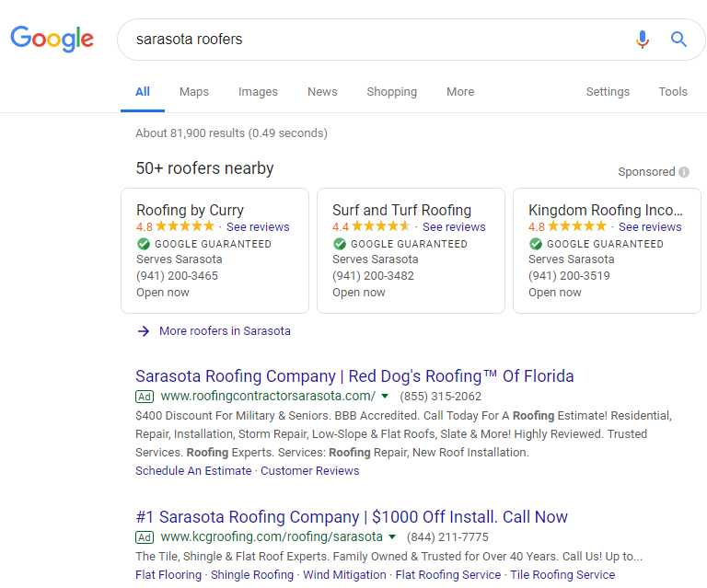Click Kingdom Roofing Google Guaranteed checkmark
This screenshot has height=588, width=707.
click(x=536, y=244)
